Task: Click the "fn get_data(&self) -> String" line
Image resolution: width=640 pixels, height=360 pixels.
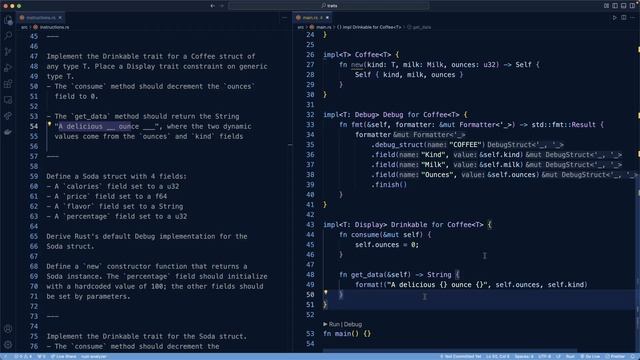Action: pyautogui.click(x=399, y=275)
